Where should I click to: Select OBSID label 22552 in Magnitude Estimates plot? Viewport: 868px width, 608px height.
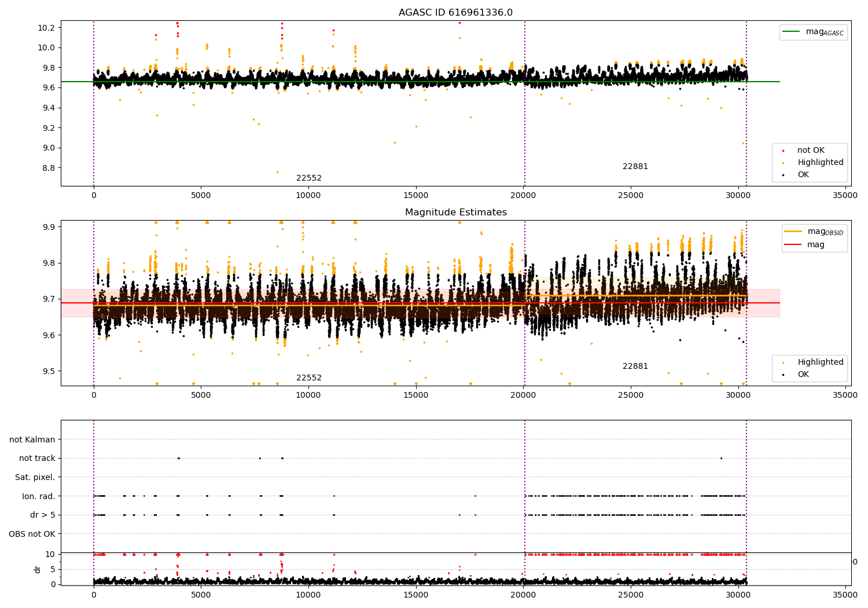point(309,378)
